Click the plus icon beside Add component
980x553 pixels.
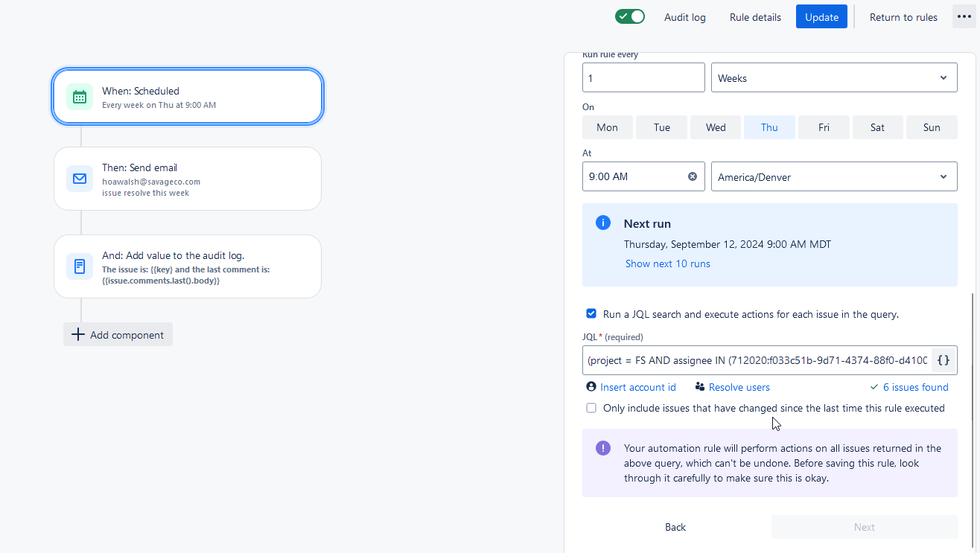tap(77, 334)
